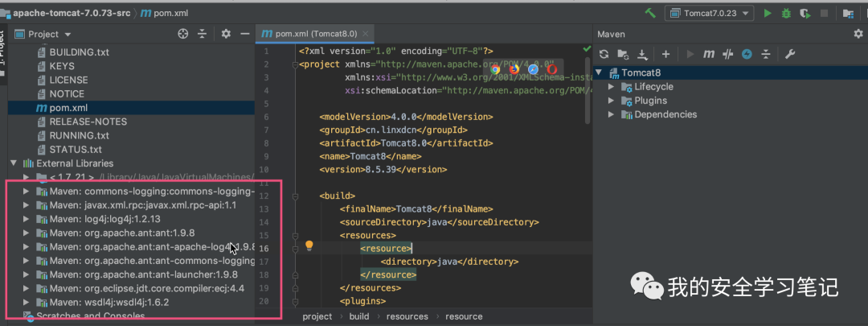Select the Tomcat8 project row in Maven

tap(730, 72)
